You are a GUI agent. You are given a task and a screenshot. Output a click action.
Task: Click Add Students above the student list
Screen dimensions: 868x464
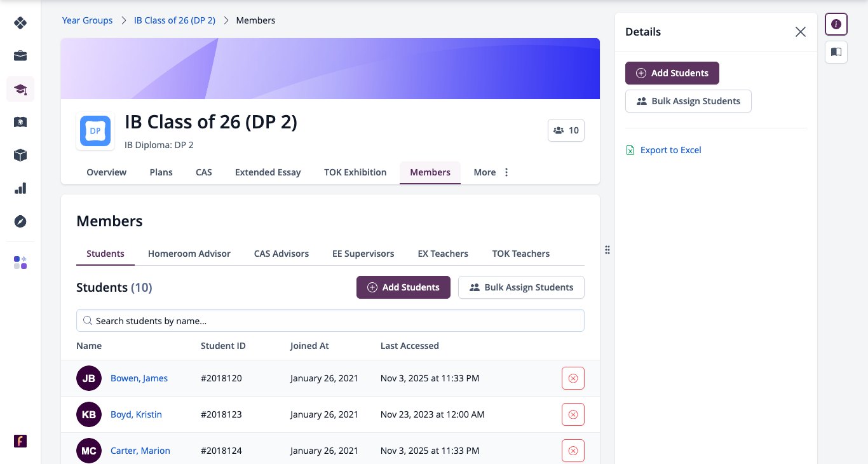pos(403,287)
